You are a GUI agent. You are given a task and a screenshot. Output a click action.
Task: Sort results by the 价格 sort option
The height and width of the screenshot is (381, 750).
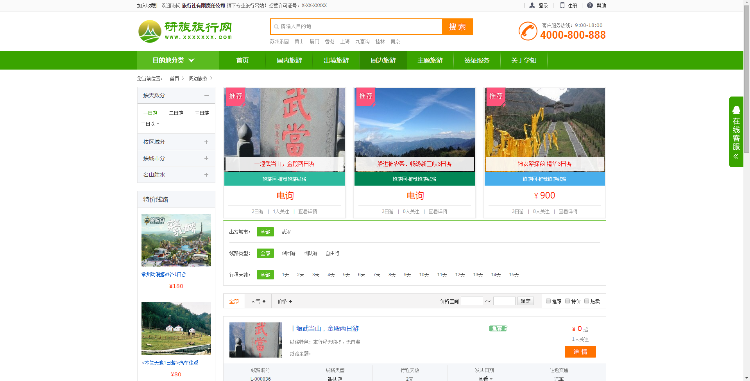(285, 301)
